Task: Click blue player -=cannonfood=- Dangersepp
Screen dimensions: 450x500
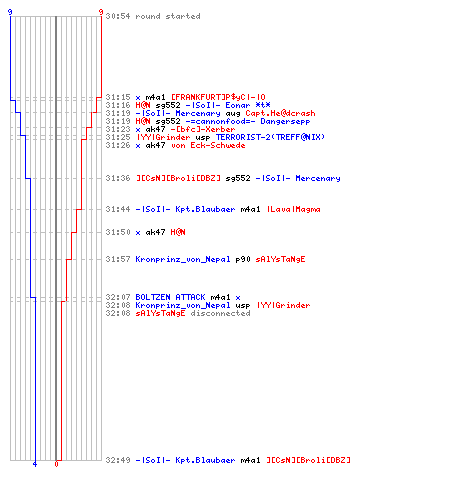Action: [248, 121]
